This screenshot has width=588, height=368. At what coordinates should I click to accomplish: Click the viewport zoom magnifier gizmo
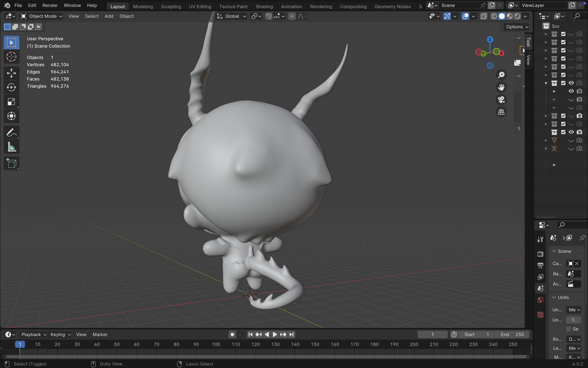[x=501, y=75]
